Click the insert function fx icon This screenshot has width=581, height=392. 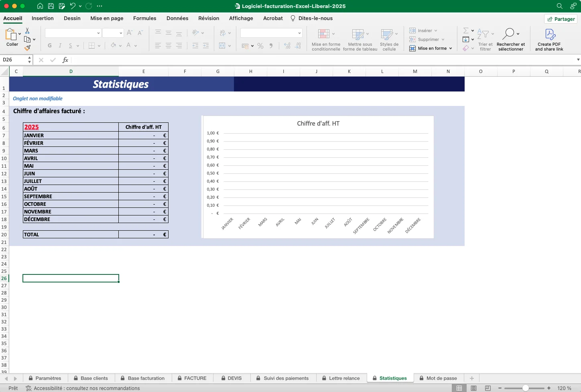65,60
